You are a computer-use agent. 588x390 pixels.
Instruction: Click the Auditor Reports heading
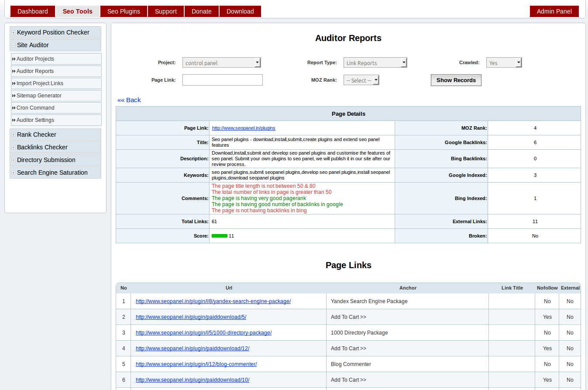point(348,38)
